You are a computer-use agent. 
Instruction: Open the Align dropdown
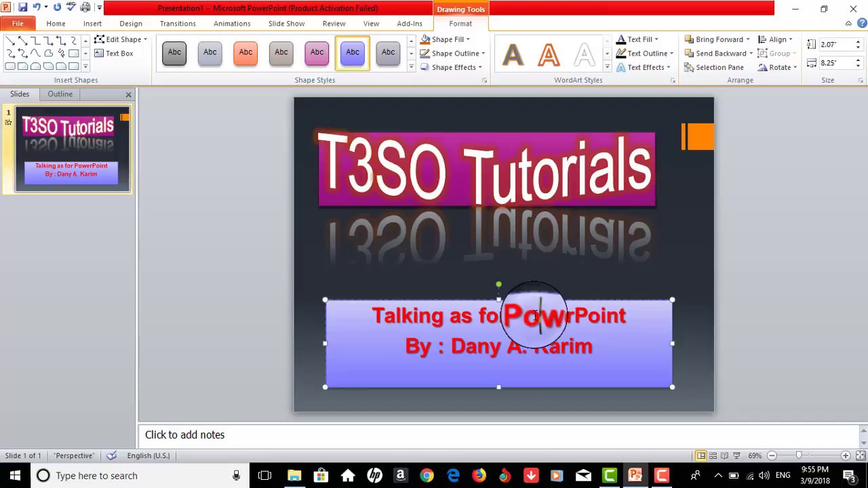[775, 39]
